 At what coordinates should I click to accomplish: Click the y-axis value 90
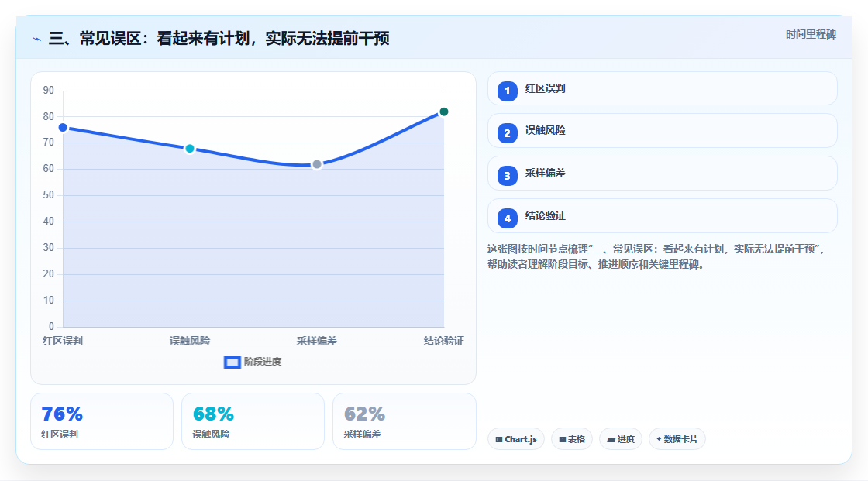click(49, 90)
